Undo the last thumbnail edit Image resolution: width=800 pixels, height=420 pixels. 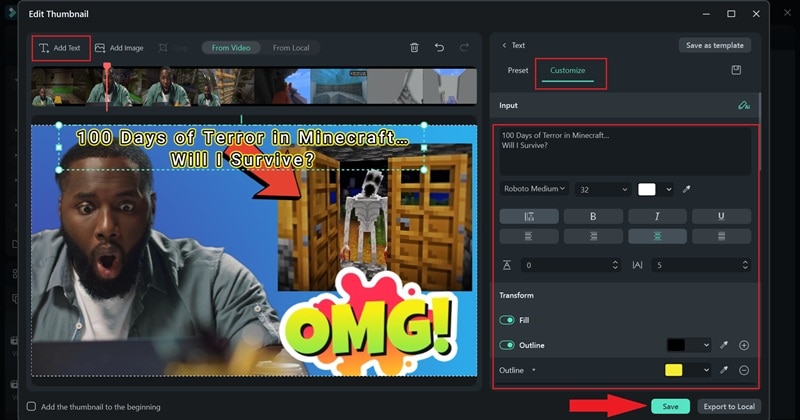(439, 48)
